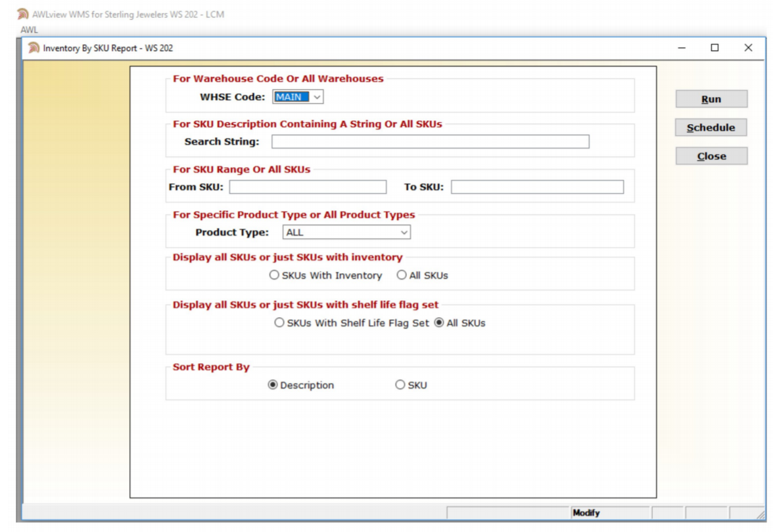Click the window resize grip in status bar
Image resolution: width=773 pixels, height=532 pixels.
tap(761, 514)
